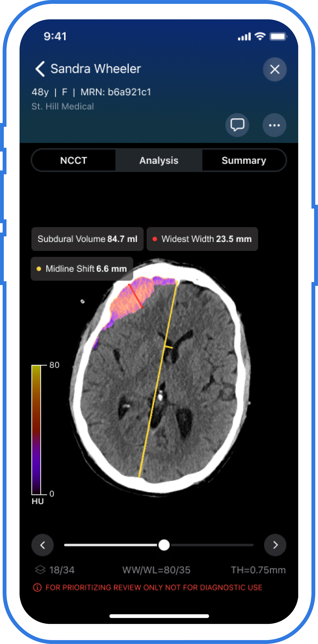Open patient record via MRN b6a921c1 text
The image size is (318, 644).
coord(116,91)
